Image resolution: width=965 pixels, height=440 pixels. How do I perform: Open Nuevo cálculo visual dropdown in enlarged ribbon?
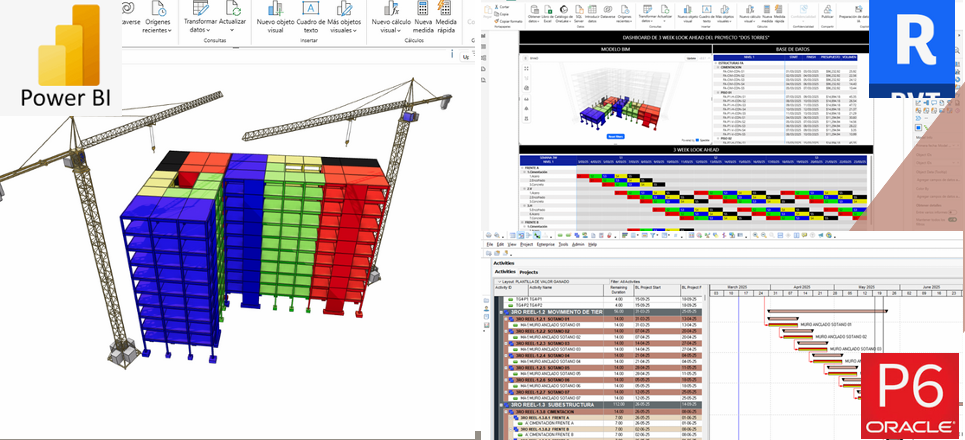pos(390,17)
